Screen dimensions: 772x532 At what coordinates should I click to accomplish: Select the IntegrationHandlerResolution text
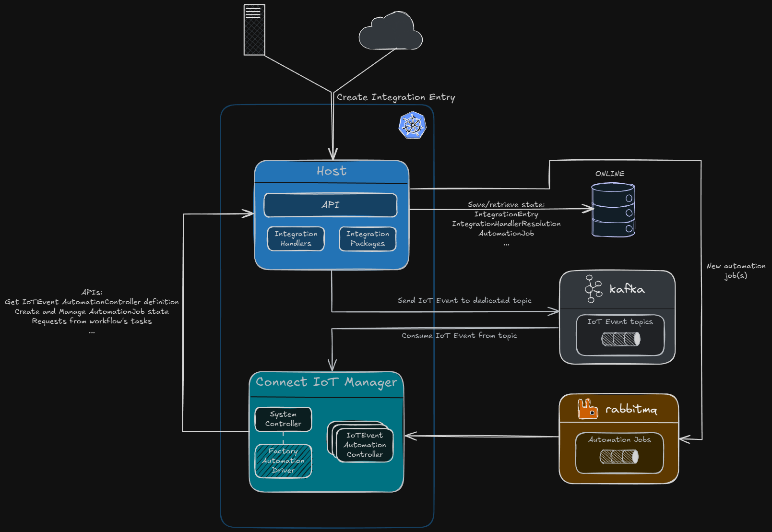[x=506, y=224]
